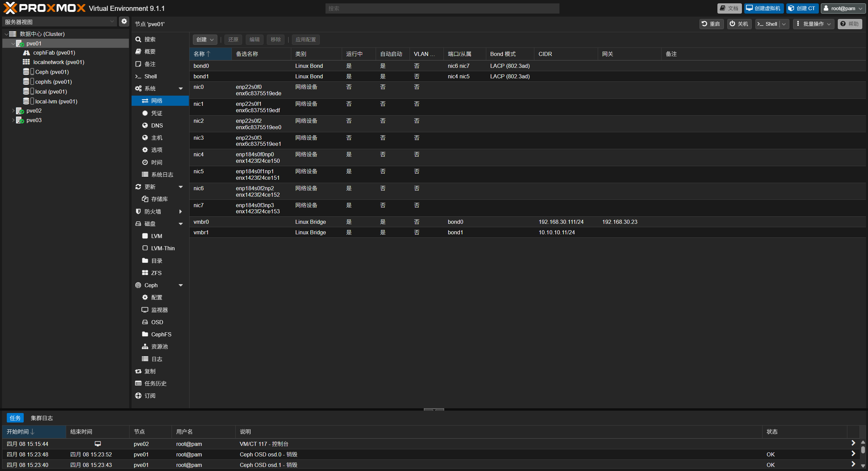Click the Reboot node button
Screen dimensions: 868x471
pos(711,24)
